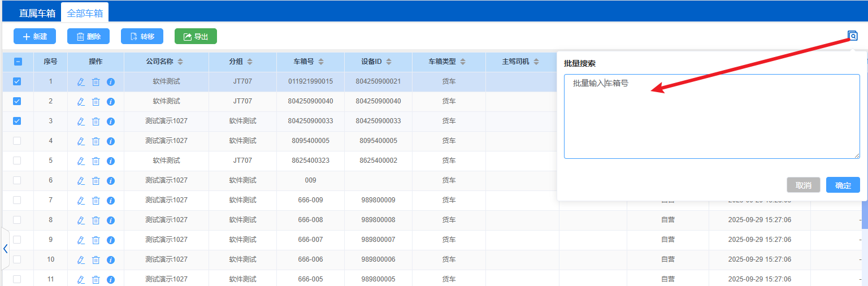The image size is (868, 286).
Task: Click the 新建 button
Action: [34, 36]
